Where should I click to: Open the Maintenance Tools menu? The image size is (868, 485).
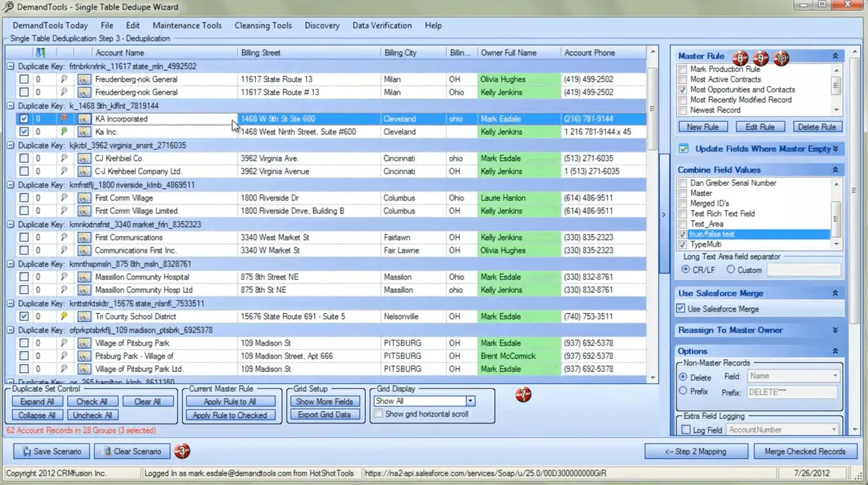point(187,26)
